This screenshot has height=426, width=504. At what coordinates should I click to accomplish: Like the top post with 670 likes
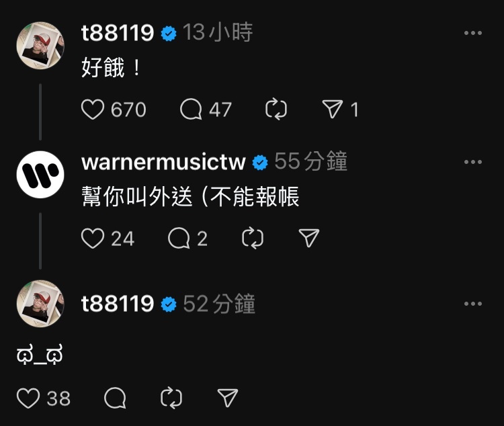click(x=93, y=110)
